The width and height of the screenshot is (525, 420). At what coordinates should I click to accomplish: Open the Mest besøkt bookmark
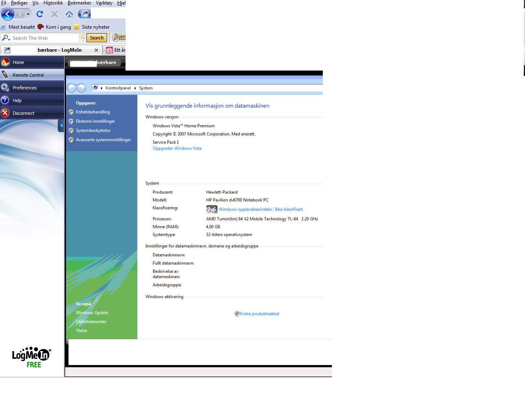18,27
